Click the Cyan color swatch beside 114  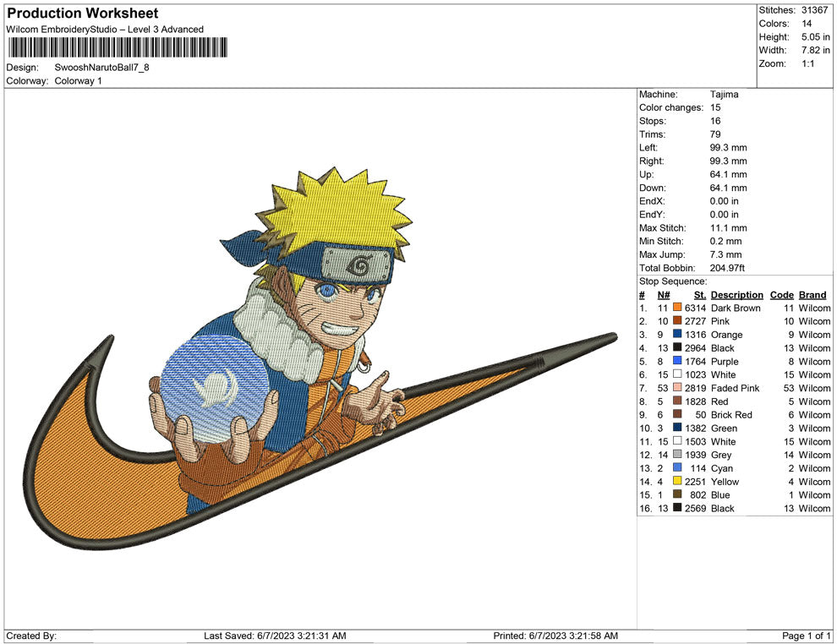[677, 467]
